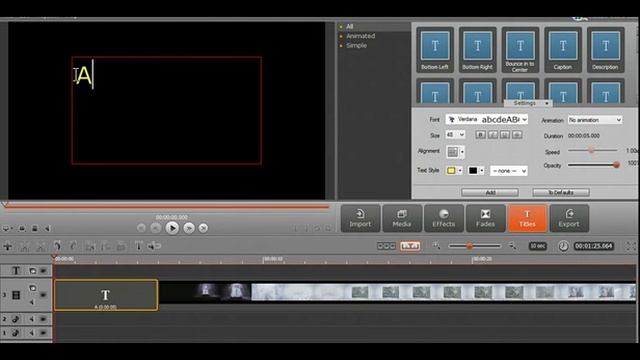The width and height of the screenshot is (640, 360).
Task: Choose the Bounce in to Center preset
Action: (520, 50)
